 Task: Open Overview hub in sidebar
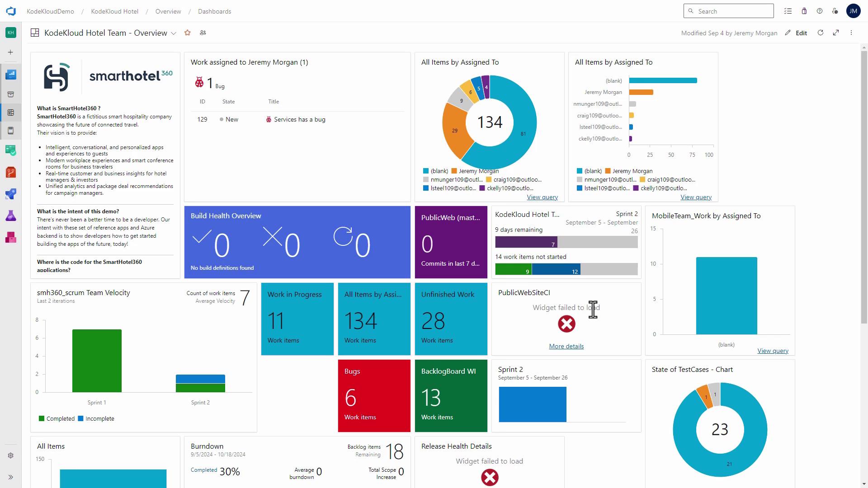pos(11,74)
